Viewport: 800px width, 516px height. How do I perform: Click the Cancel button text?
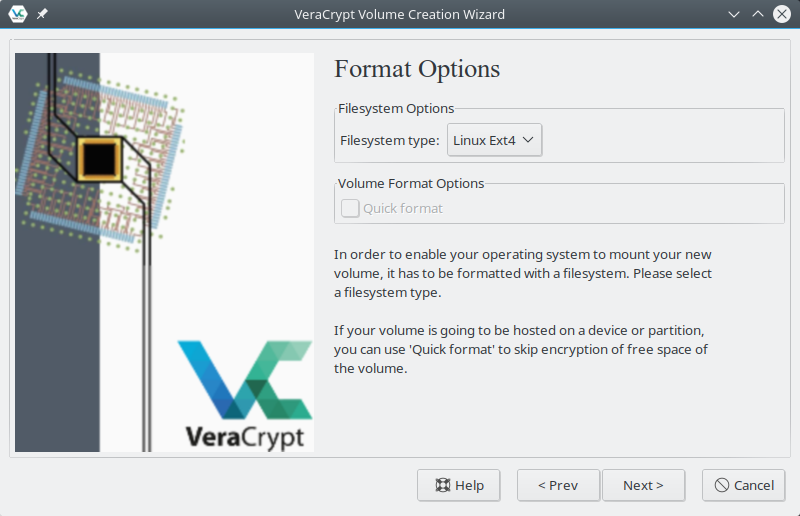click(754, 485)
